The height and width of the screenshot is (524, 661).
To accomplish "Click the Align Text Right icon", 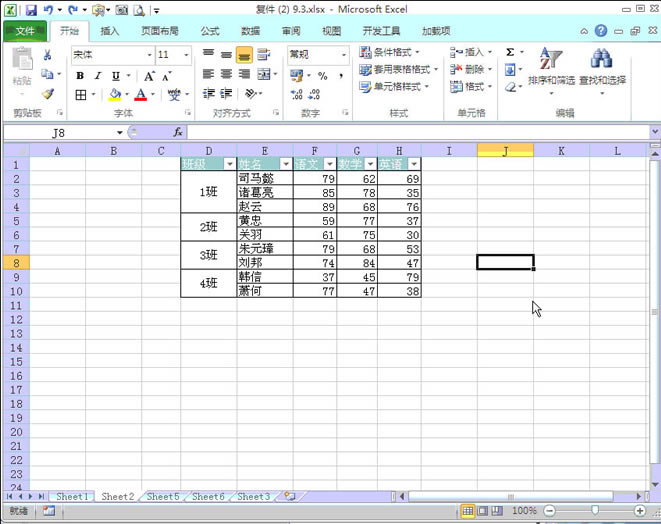I will coord(244,74).
